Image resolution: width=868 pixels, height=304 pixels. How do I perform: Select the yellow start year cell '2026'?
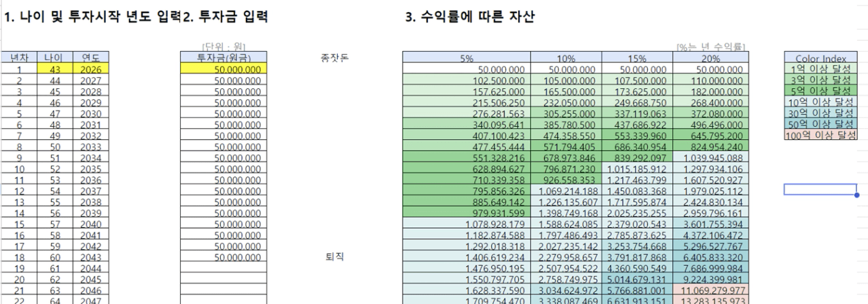[90, 69]
